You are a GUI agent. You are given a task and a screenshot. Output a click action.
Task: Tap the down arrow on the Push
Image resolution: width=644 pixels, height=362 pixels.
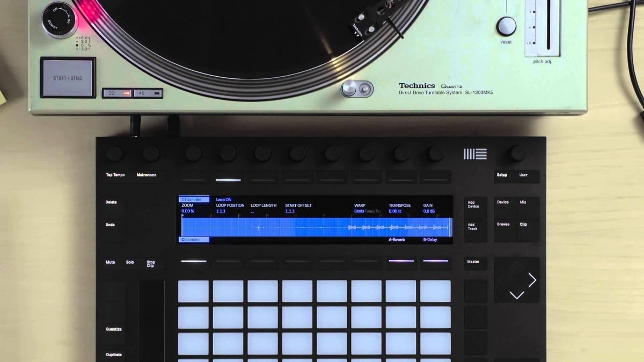coord(516,295)
